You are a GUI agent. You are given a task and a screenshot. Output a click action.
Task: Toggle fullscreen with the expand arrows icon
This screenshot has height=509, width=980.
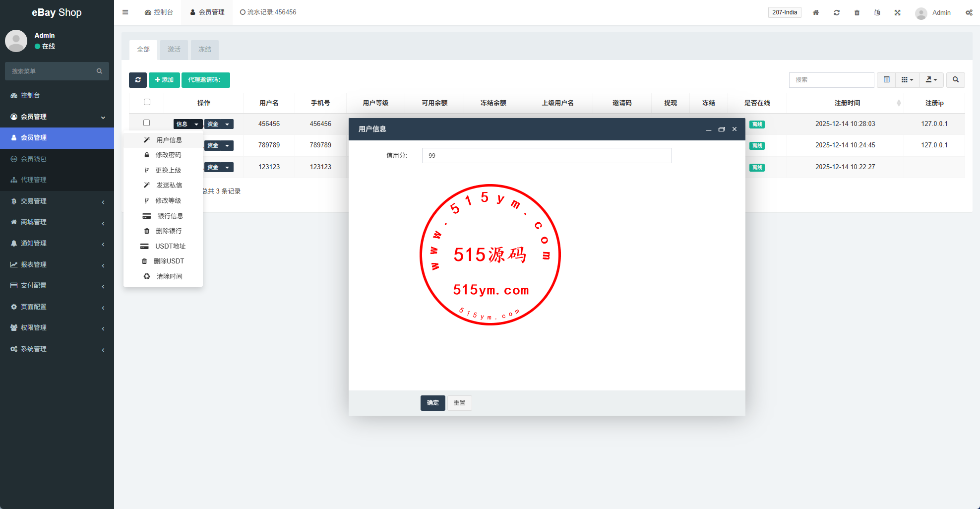[x=898, y=12]
